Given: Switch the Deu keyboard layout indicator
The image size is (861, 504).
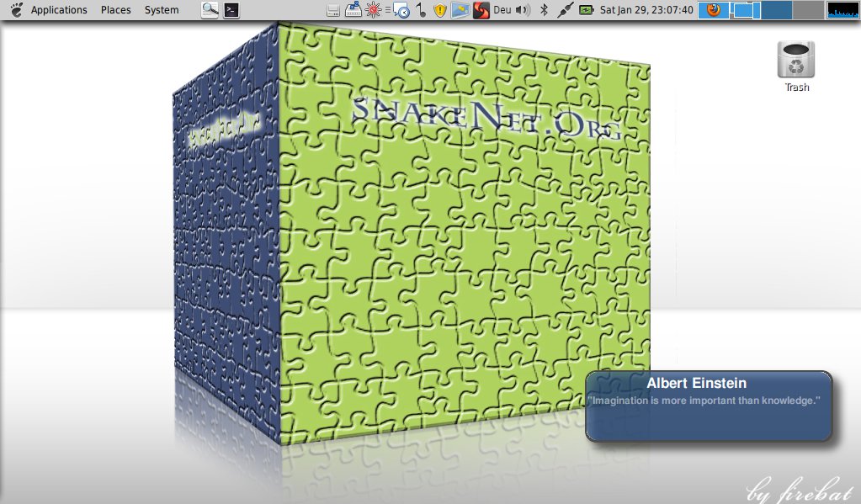Looking at the screenshot, I should [502, 10].
